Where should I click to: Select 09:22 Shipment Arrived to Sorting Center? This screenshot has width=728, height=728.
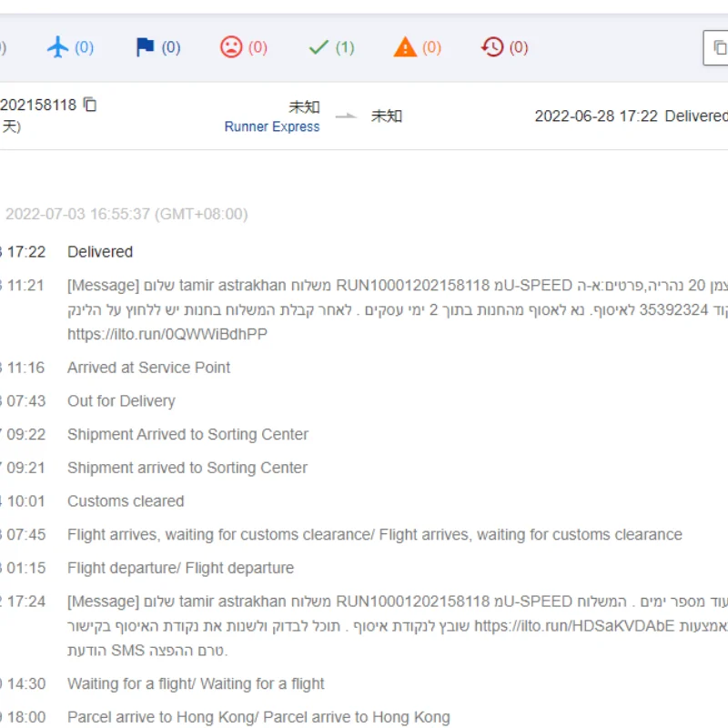154,434
